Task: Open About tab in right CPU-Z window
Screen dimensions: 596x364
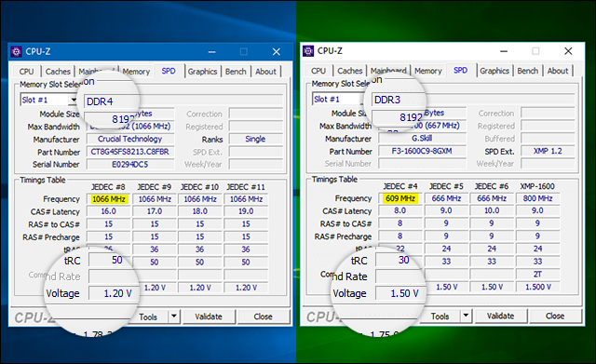Action: tap(558, 71)
